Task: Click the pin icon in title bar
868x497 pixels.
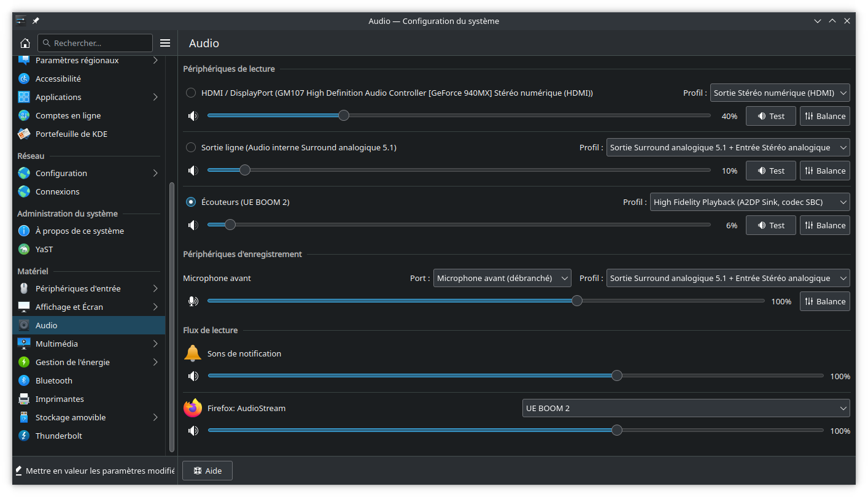Action: click(x=36, y=21)
